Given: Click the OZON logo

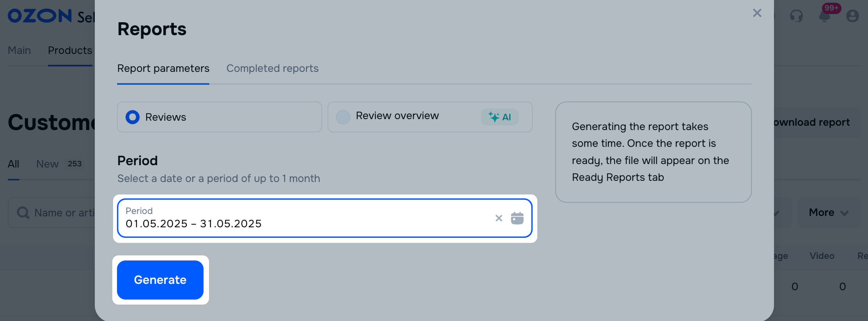Looking at the screenshot, I should (x=40, y=16).
